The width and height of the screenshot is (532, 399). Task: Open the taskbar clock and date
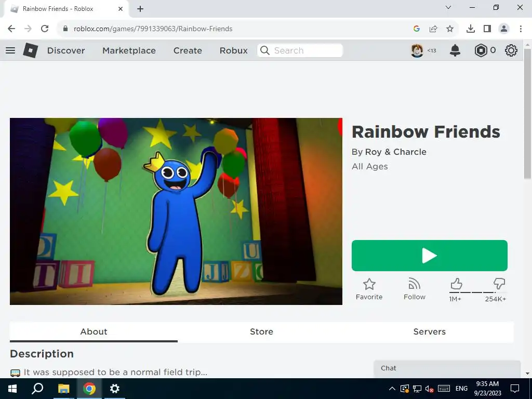[487, 389]
